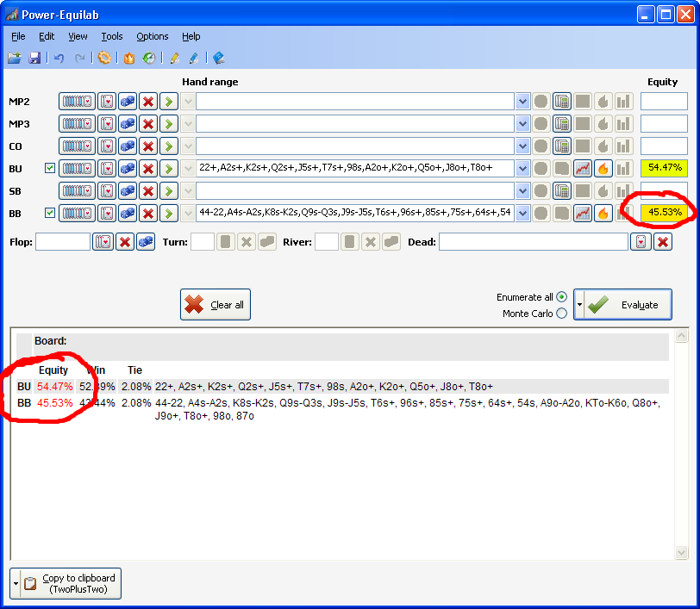Open the MP2 hand range selector grid

77,102
